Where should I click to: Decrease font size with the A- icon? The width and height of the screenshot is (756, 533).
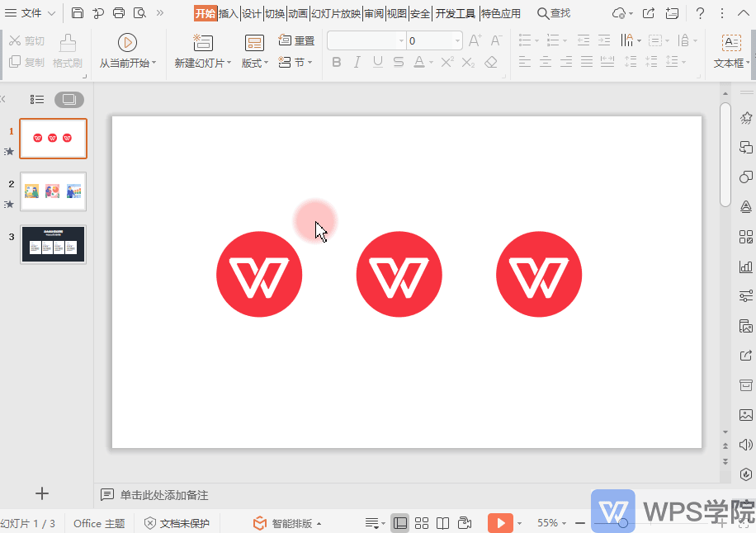[496, 40]
